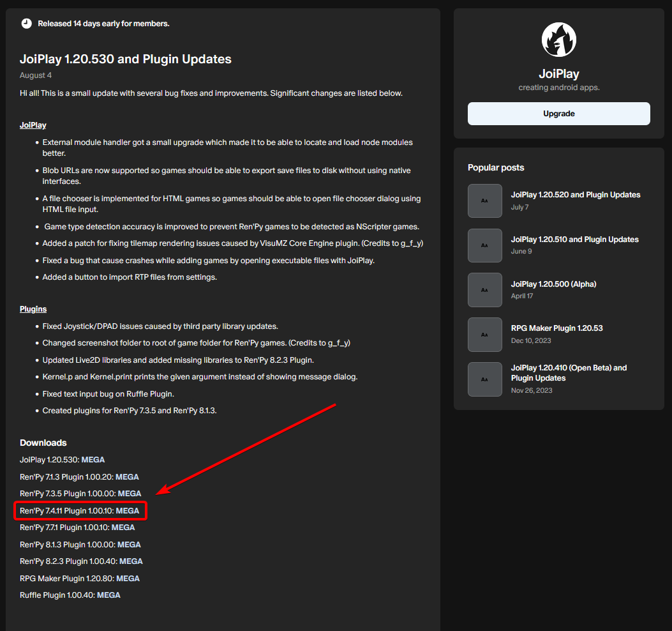Click bullet about External module handler upgrade
Viewport: 672px width, 631px height.
coord(227,148)
